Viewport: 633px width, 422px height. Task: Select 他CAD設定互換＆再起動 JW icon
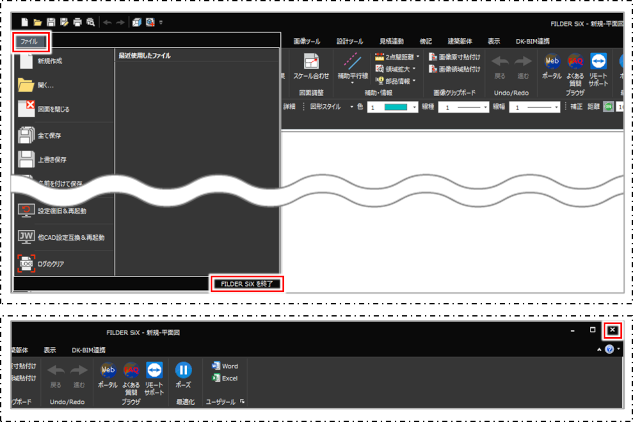coord(27,238)
